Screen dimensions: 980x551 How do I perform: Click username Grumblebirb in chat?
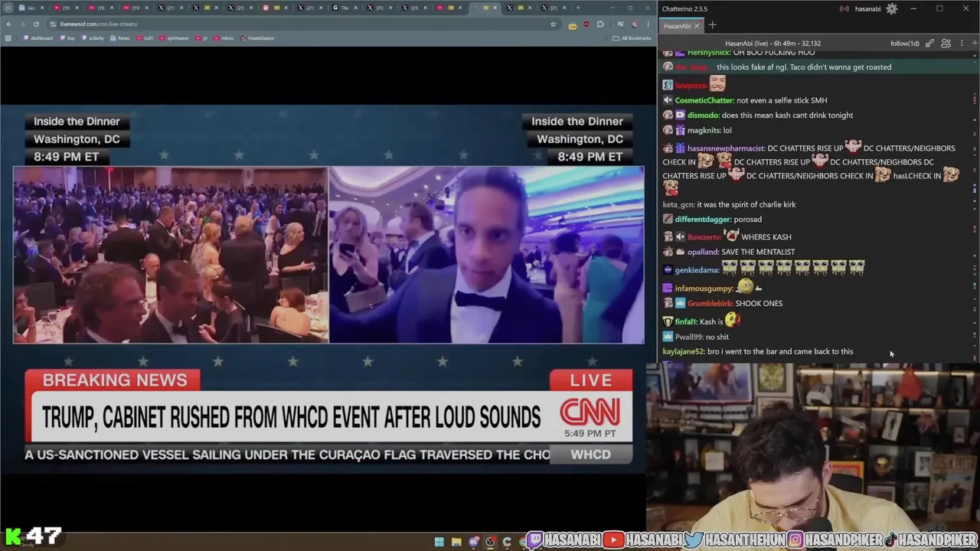710,304
